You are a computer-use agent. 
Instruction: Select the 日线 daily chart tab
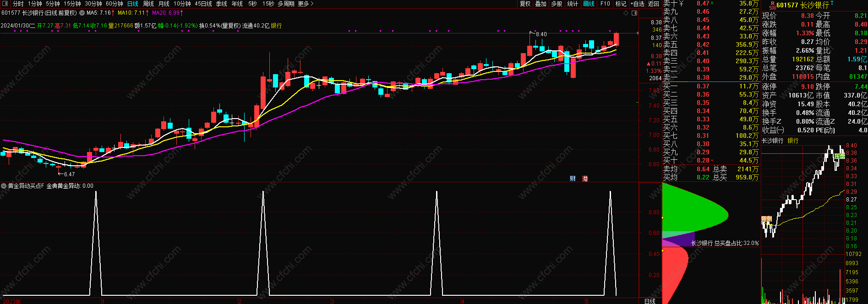tap(133, 4)
